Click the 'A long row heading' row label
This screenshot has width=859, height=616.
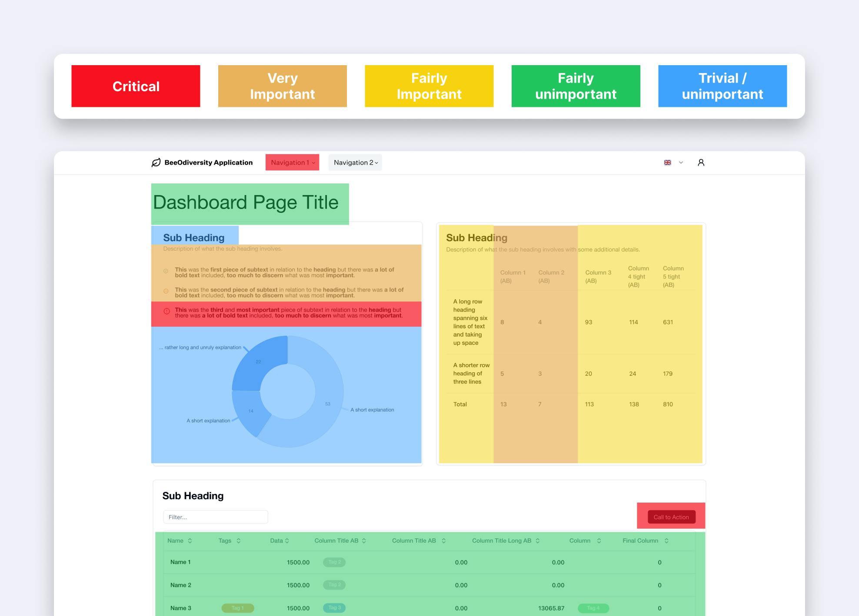(470, 322)
